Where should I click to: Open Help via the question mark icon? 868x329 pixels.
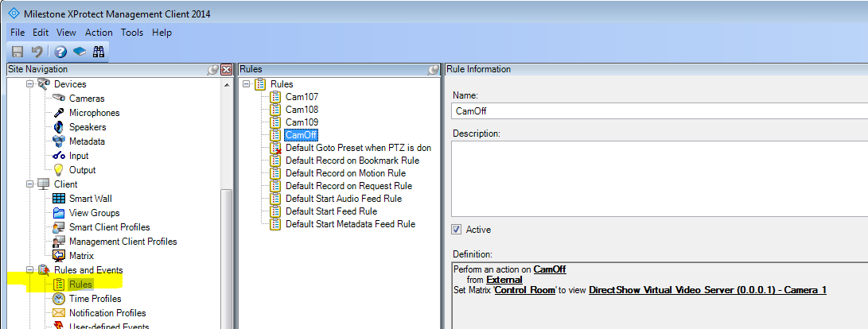pyautogui.click(x=60, y=52)
